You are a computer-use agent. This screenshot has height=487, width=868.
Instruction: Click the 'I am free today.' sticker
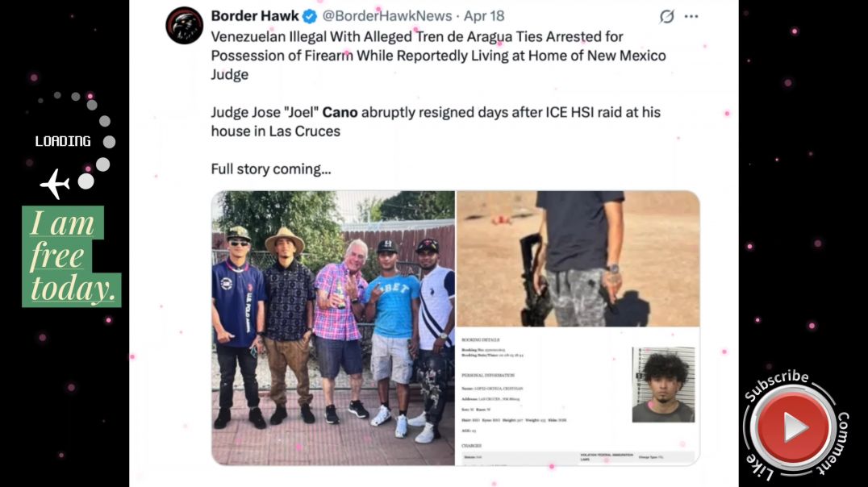(x=72, y=256)
